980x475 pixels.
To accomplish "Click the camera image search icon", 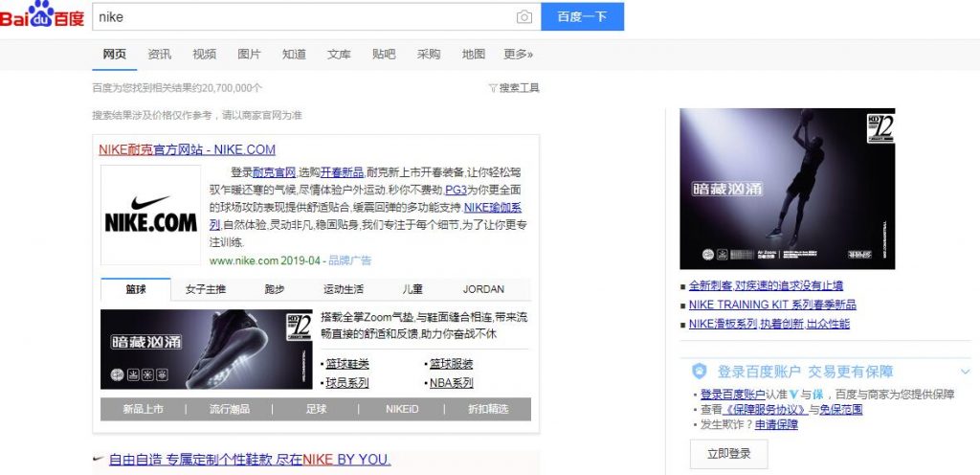I will click(523, 17).
